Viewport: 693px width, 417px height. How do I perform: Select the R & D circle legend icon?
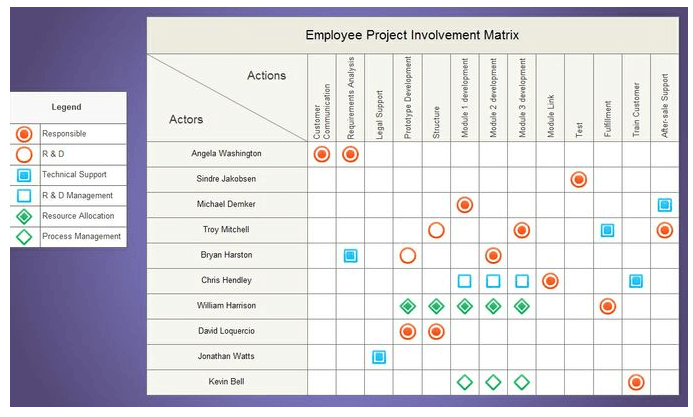24,154
